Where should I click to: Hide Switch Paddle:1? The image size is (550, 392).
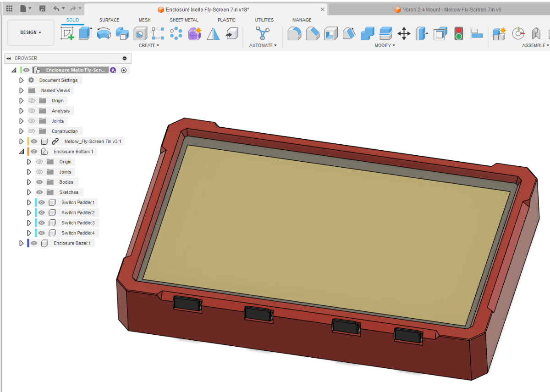pyautogui.click(x=42, y=202)
